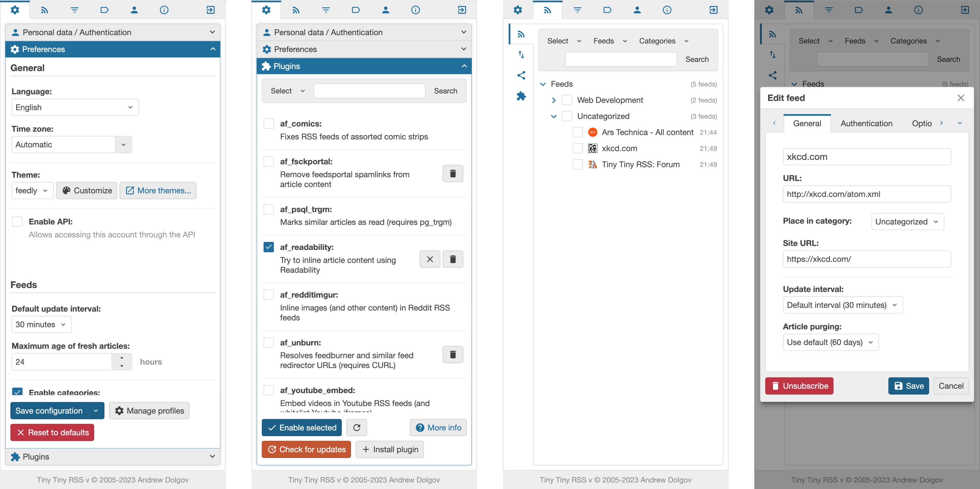
Task: Open filters tab icon in first panel
Action: (74, 10)
